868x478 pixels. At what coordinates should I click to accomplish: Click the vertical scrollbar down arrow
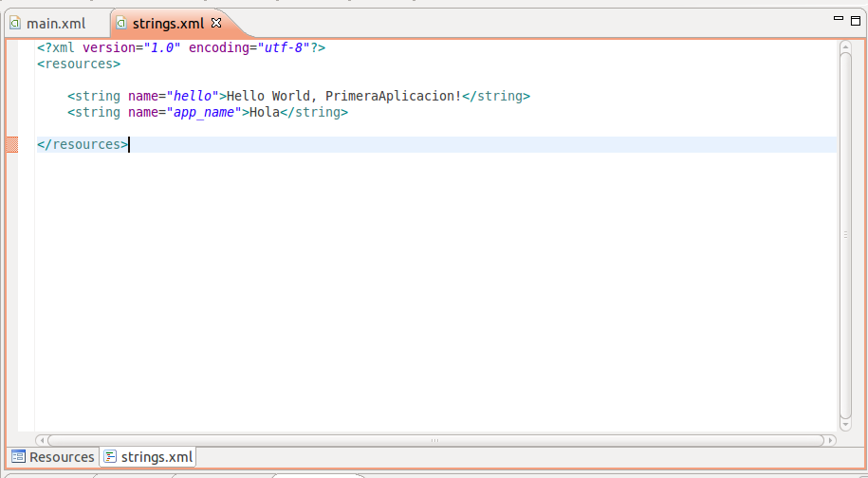click(844, 425)
